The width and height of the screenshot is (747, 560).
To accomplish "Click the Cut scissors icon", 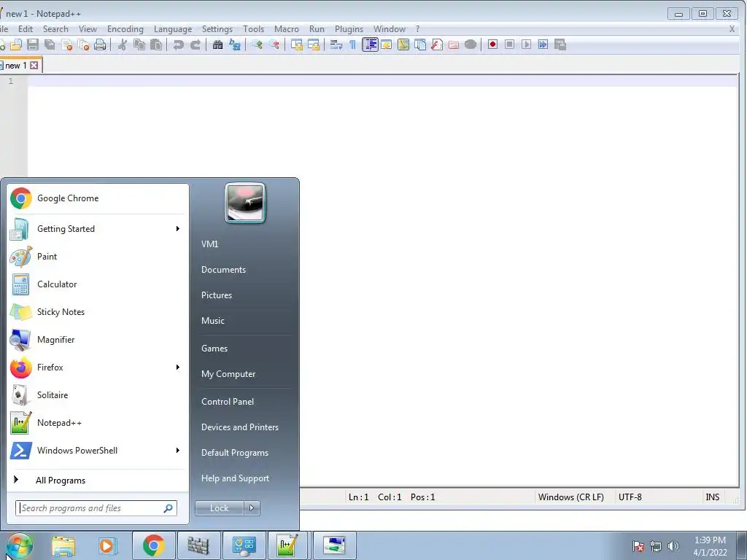I will (x=123, y=44).
